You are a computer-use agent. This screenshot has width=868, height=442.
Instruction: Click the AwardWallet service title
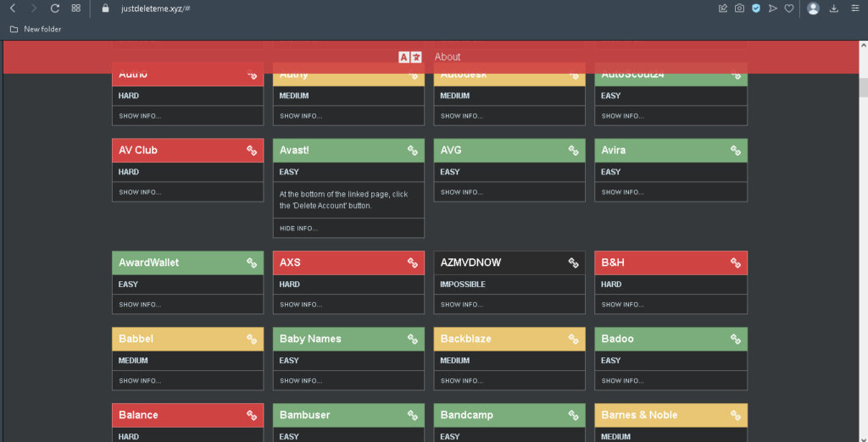point(148,262)
